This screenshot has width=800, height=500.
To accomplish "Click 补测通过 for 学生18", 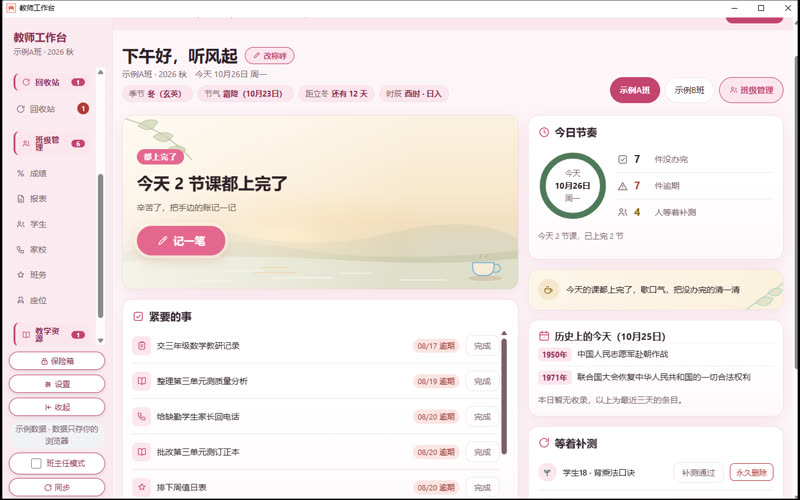I will [x=698, y=472].
